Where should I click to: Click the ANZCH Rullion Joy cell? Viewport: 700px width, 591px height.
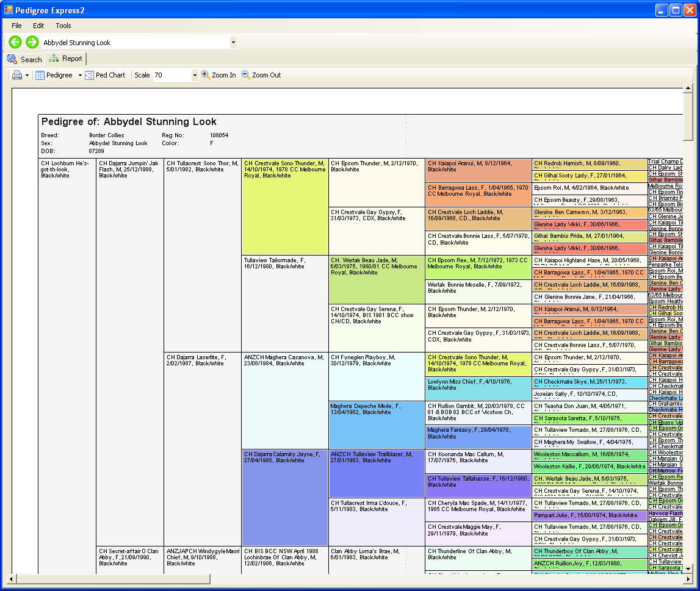click(x=590, y=564)
